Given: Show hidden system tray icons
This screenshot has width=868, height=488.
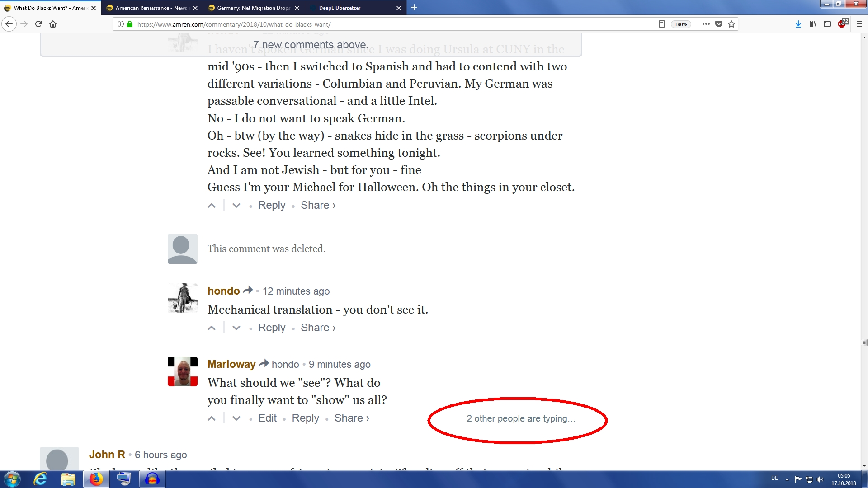Looking at the screenshot, I should 787,479.
